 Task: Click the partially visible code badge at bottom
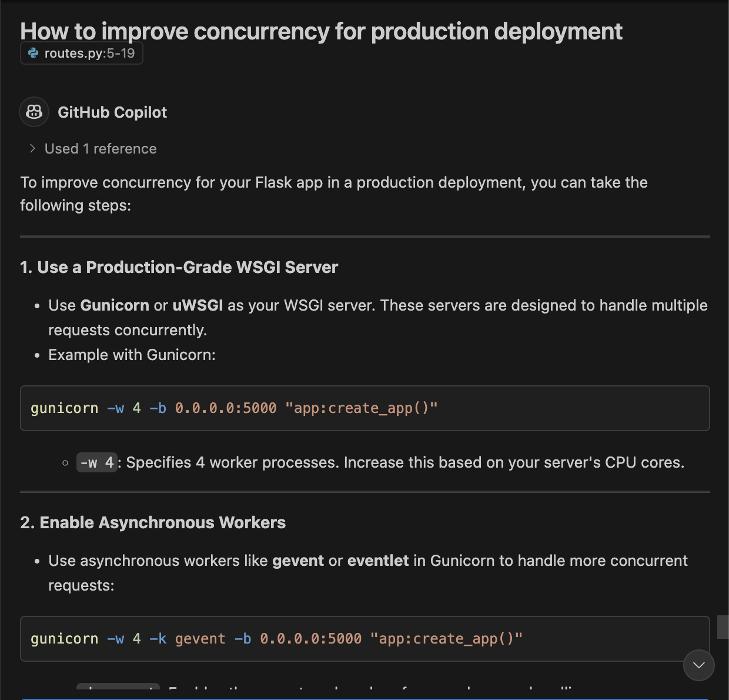(117, 687)
